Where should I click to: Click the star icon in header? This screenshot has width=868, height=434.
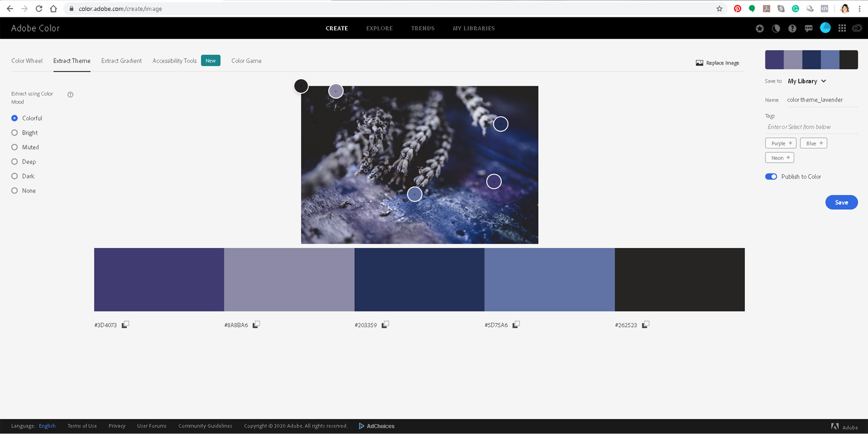click(x=759, y=28)
